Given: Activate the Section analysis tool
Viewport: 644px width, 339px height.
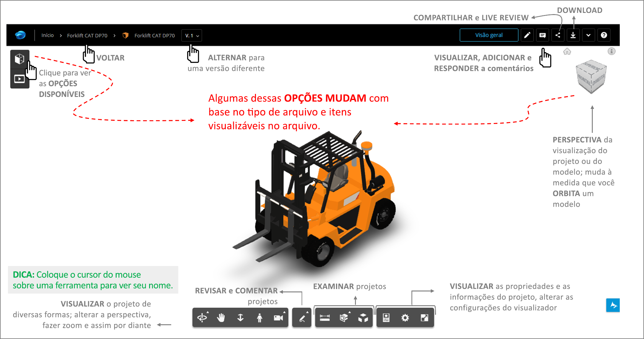Looking at the screenshot, I should 344,318.
